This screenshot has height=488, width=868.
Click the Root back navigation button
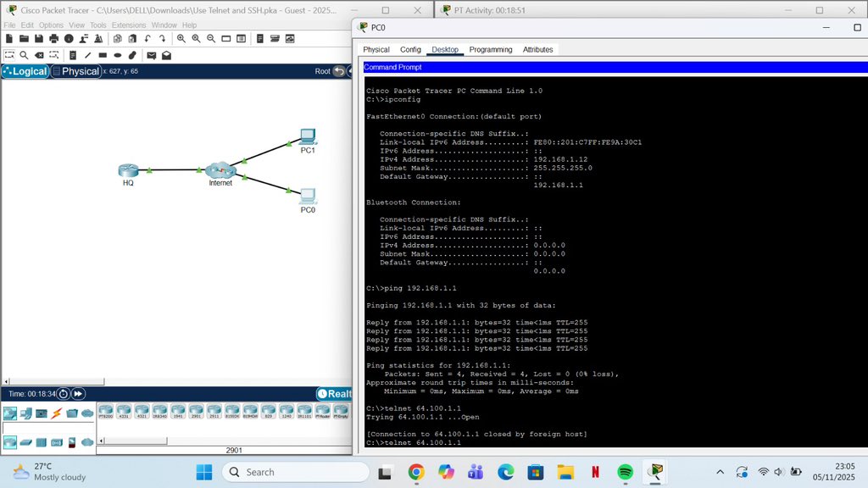[339, 71]
